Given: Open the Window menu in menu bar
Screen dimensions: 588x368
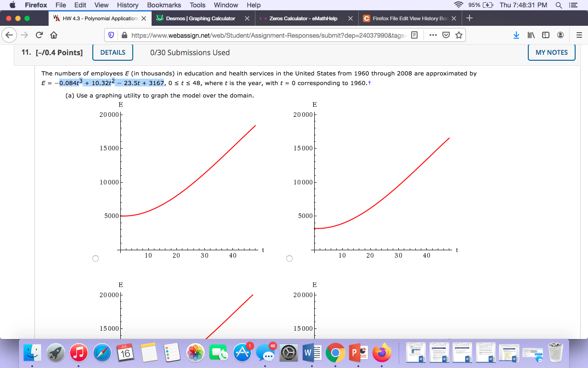Looking at the screenshot, I should click(226, 5).
